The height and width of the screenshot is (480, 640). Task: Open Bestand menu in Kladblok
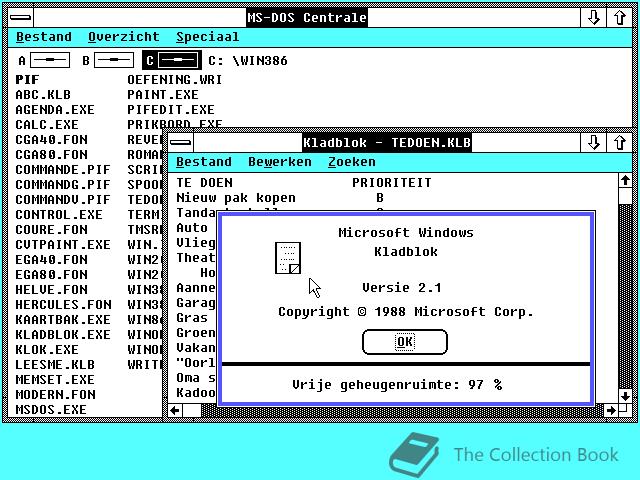pos(204,162)
